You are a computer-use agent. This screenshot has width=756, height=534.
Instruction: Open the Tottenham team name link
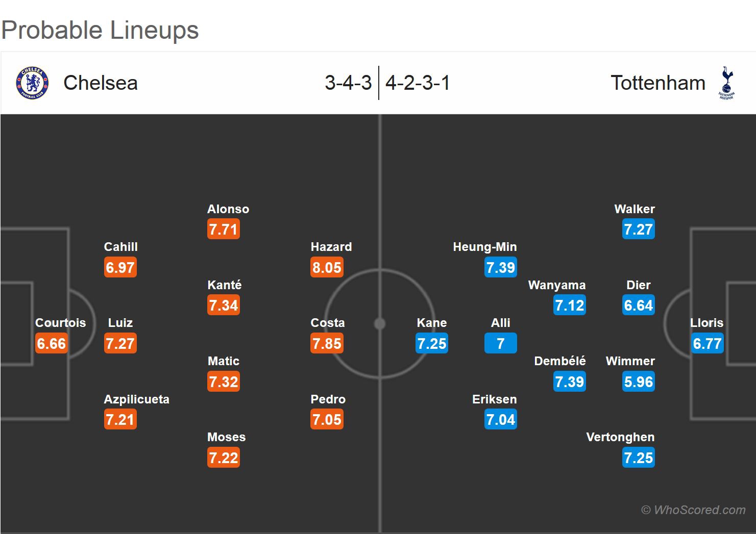coord(658,83)
